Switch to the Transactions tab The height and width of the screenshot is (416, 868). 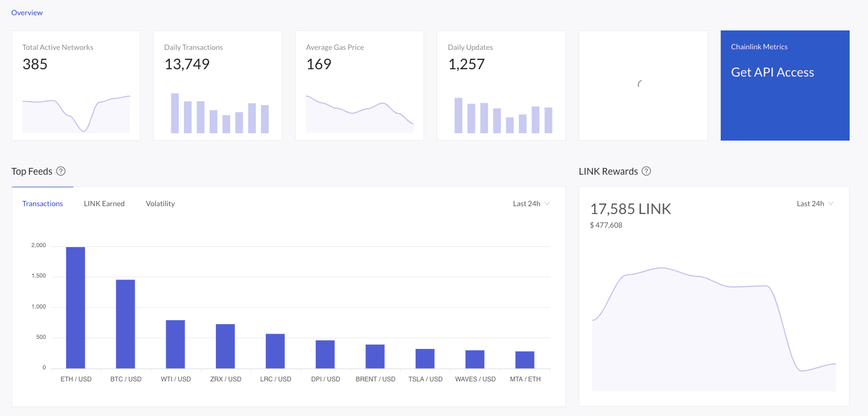42,204
